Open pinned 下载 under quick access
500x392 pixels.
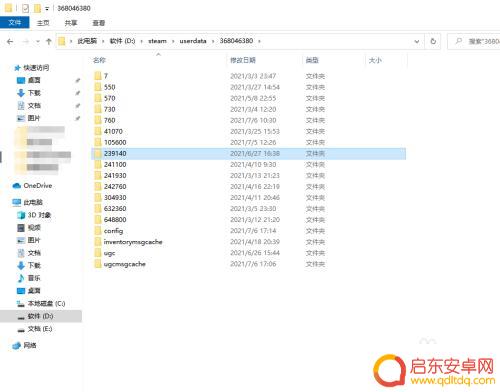coord(34,93)
